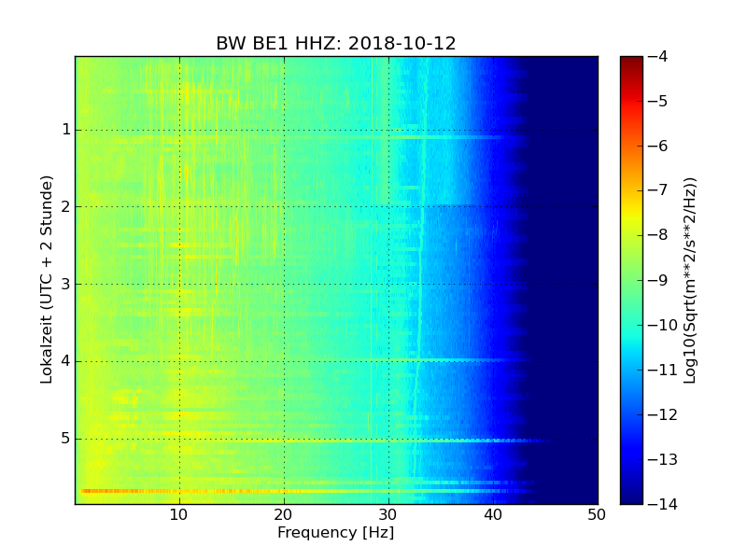Click x-axis tick label 50
747x560 pixels.
(597, 515)
